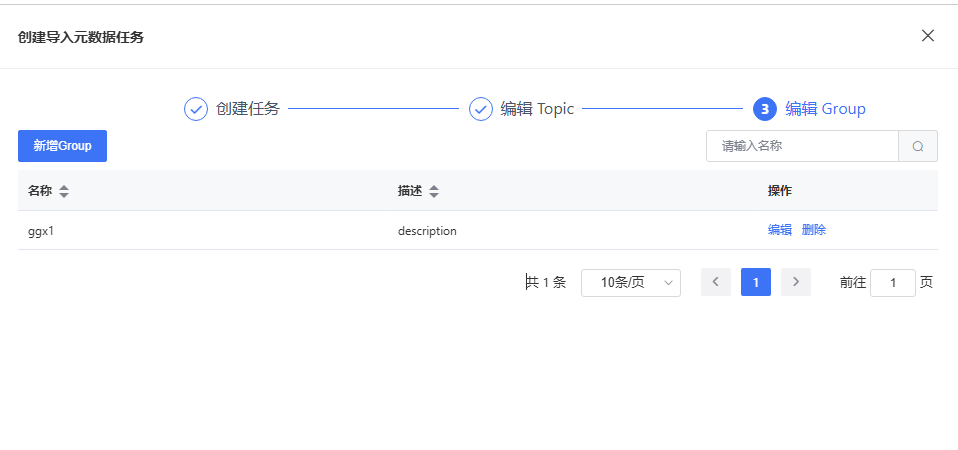Go to the 编辑 Topic step label

tap(537, 109)
